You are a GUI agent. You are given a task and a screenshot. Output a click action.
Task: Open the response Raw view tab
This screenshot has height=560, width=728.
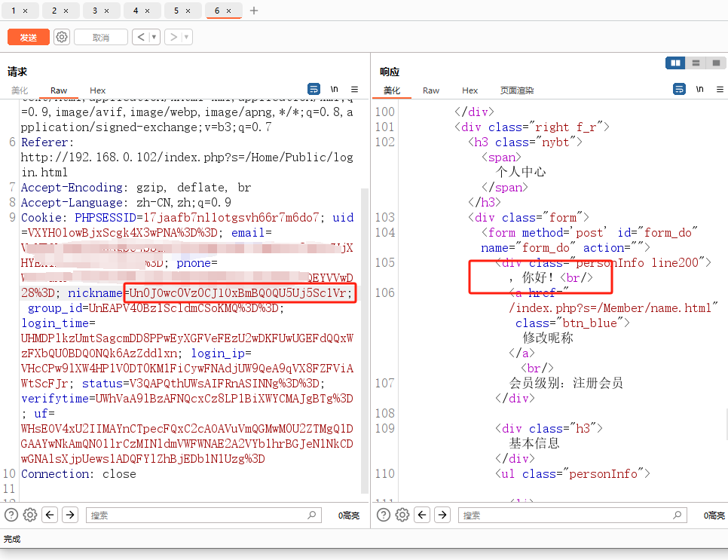(x=431, y=90)
